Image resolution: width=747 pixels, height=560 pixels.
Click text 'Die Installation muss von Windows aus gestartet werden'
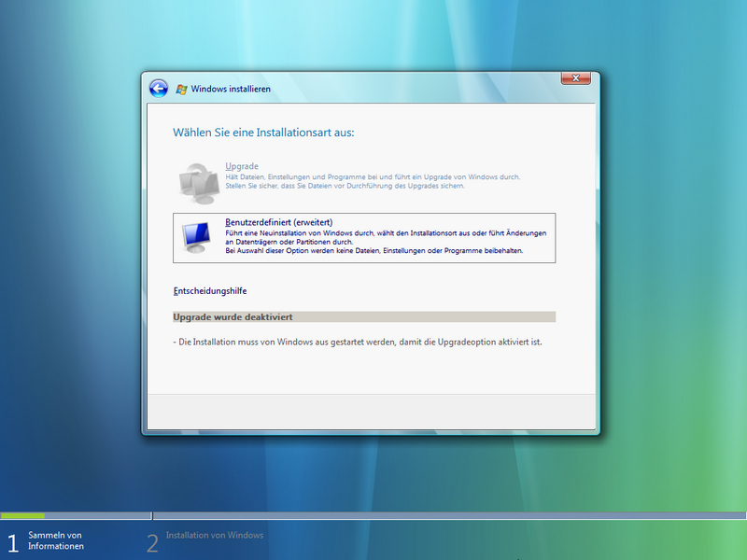[287, 342]
